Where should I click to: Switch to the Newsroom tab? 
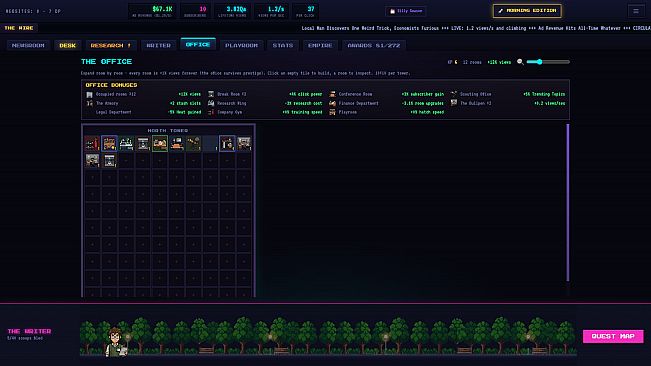(28, 45)
